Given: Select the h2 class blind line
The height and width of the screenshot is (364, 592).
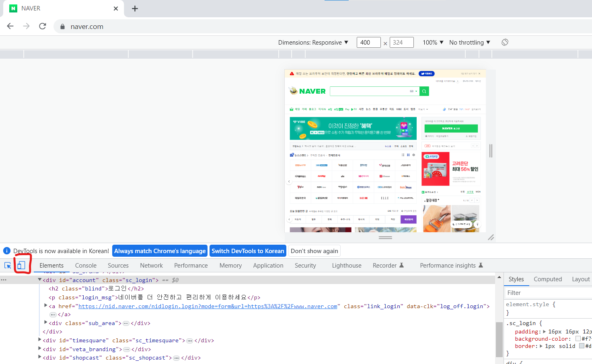Looking at the screenshot, I should (96, 288).
